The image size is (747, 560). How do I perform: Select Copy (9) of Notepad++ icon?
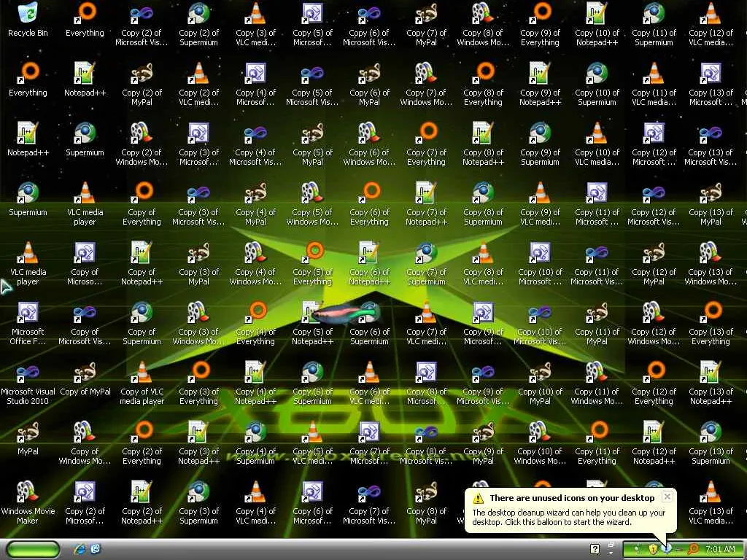(x=541, y=84)
